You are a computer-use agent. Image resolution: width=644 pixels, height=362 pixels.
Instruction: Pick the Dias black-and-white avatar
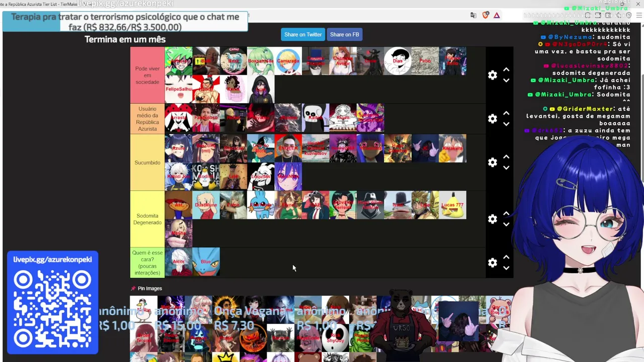(397, 61)
